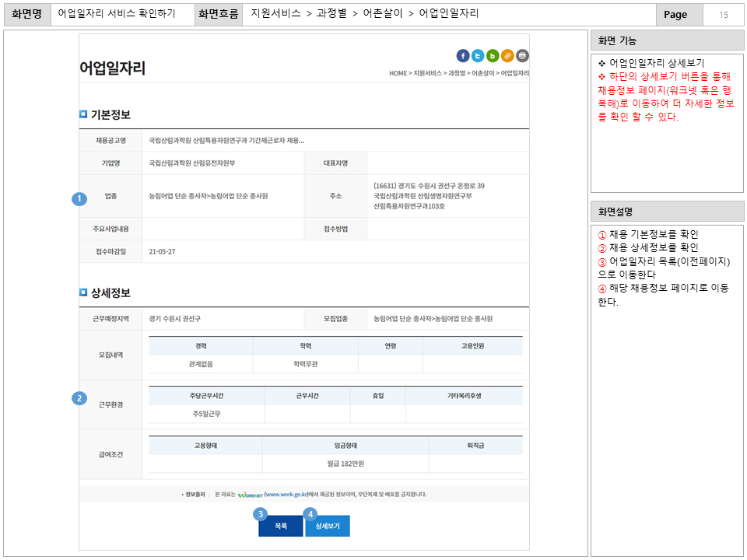Click 목록 to return to job list
Screen dimensions: 747x560
point(280,526)
